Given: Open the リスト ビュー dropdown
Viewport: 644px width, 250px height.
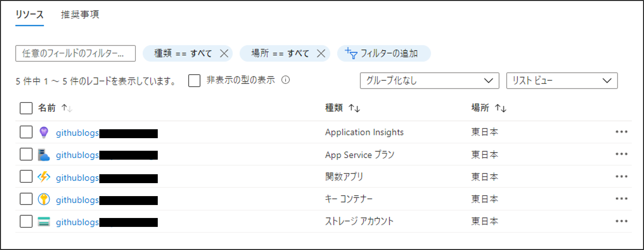Looking at the screenshot, I should (x=562, y=81).
